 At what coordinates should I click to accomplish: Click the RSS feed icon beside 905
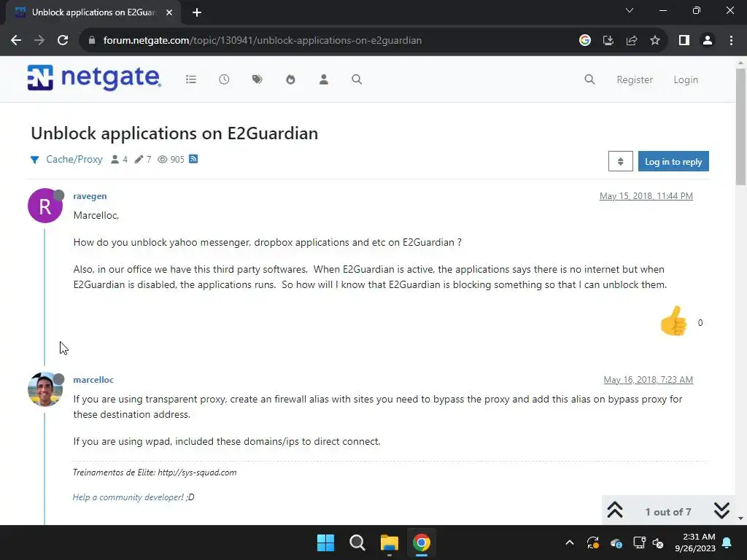(193, 159)
